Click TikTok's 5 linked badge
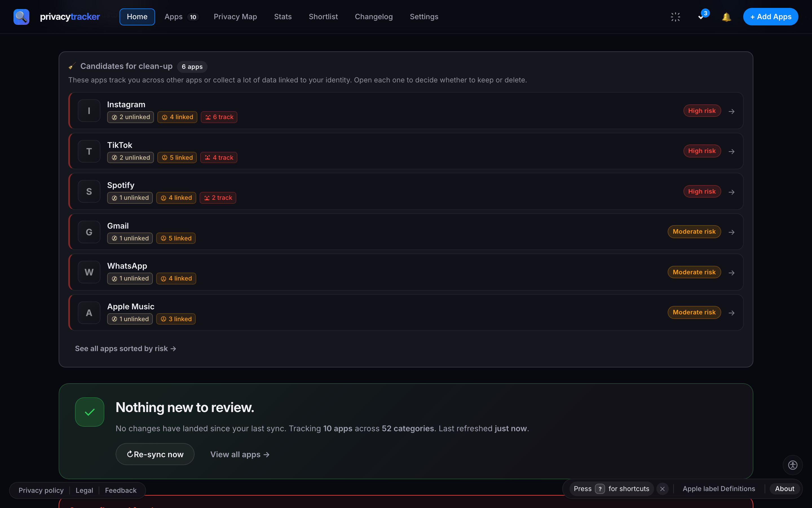The width and height of the screenshot is (812, 508). tap(177, 157)
